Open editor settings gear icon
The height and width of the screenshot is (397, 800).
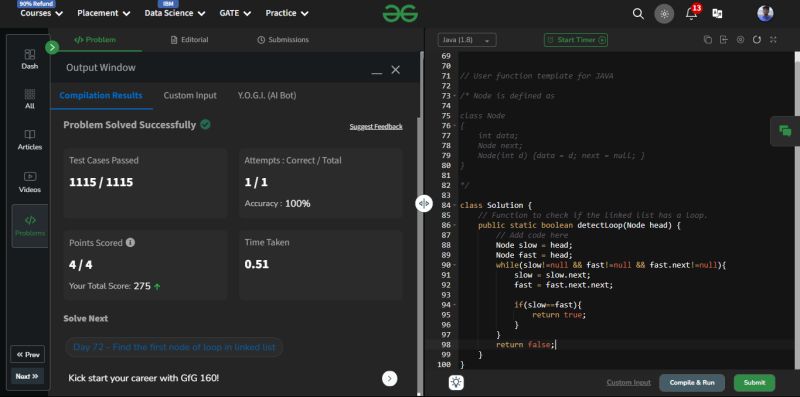pos(740,39)
